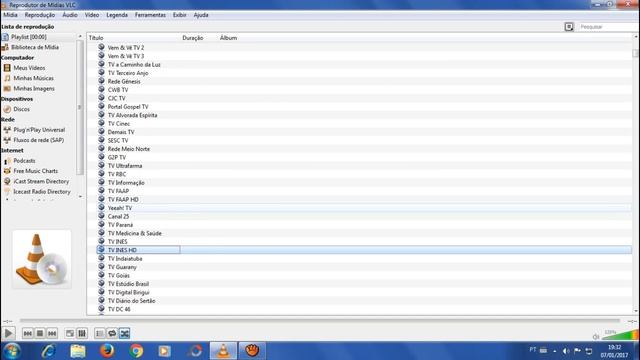Viewport: 640px width, 360px height.
Task: Click down arrow of playlist scrollbar
Action: 636,311
